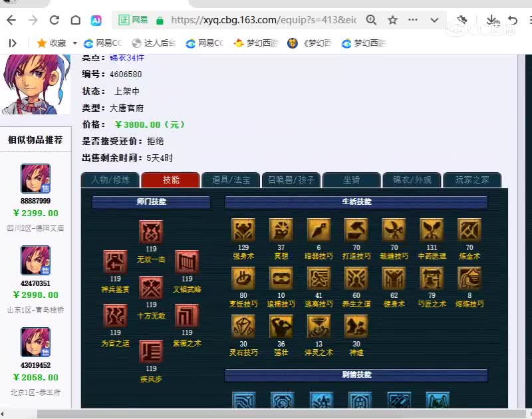
Task: Click the 追捕技巧 skill icon
Action: click(x=281, y=278)
